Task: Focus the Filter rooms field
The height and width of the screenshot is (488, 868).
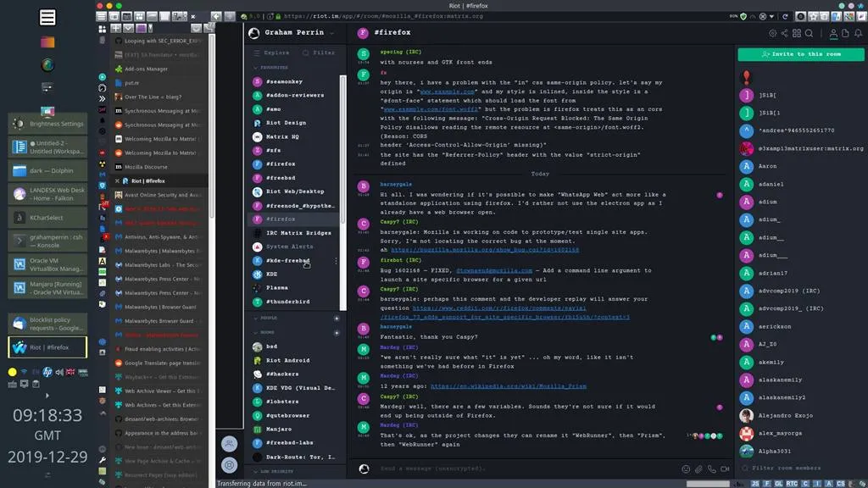Action: tap(320, 53)
